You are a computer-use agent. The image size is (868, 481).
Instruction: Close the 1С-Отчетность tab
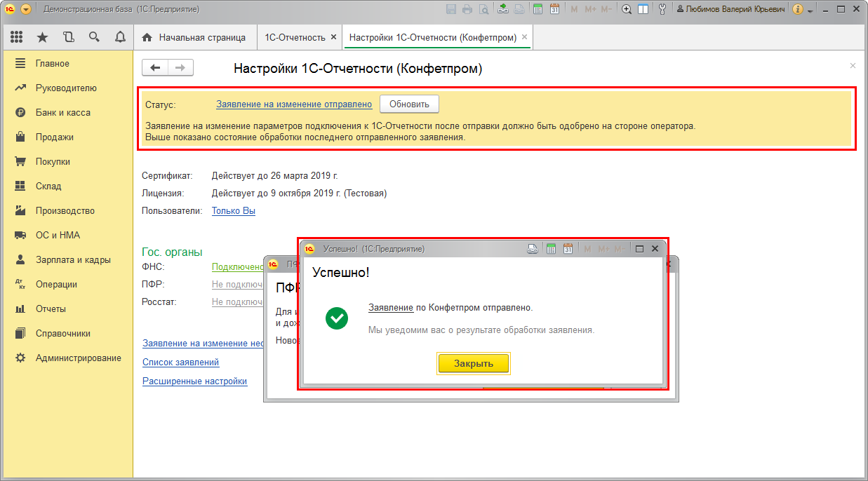[x=333, y=37]
